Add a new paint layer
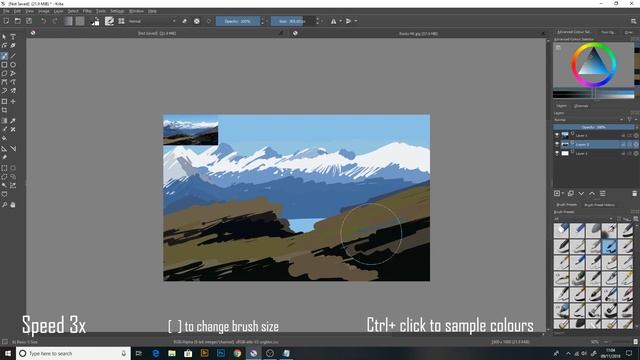 (557, 193)
